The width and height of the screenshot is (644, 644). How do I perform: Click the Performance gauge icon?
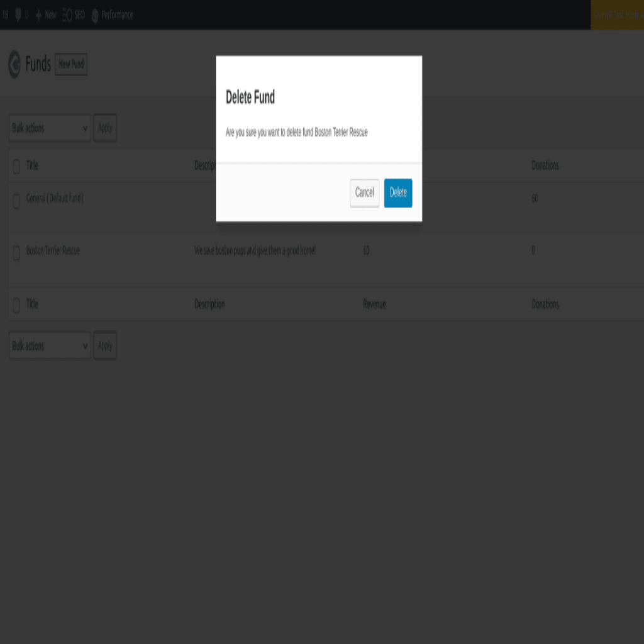point(95,16)
